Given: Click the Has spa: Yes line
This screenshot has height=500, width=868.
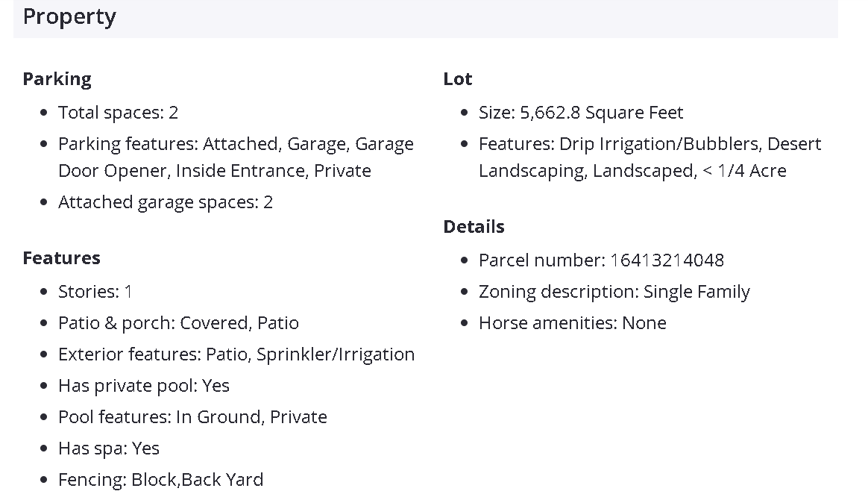Looking at the screenshot, I should 109,449.
